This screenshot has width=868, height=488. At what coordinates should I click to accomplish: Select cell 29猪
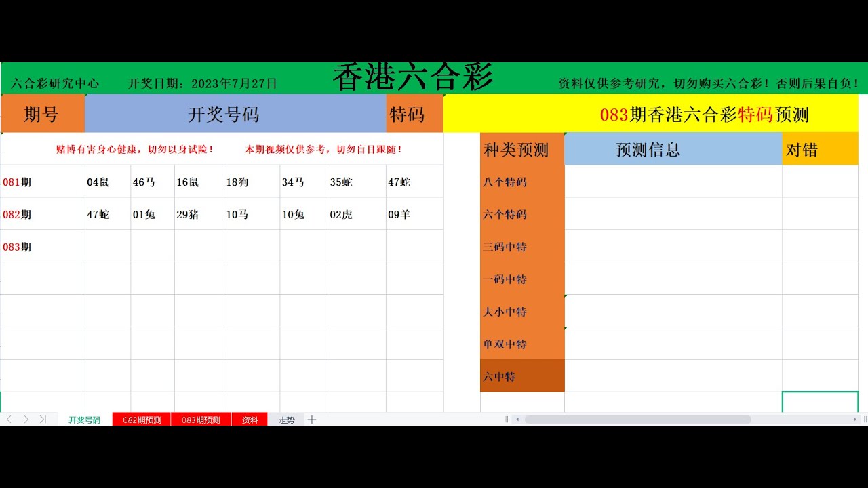point(199,214)
